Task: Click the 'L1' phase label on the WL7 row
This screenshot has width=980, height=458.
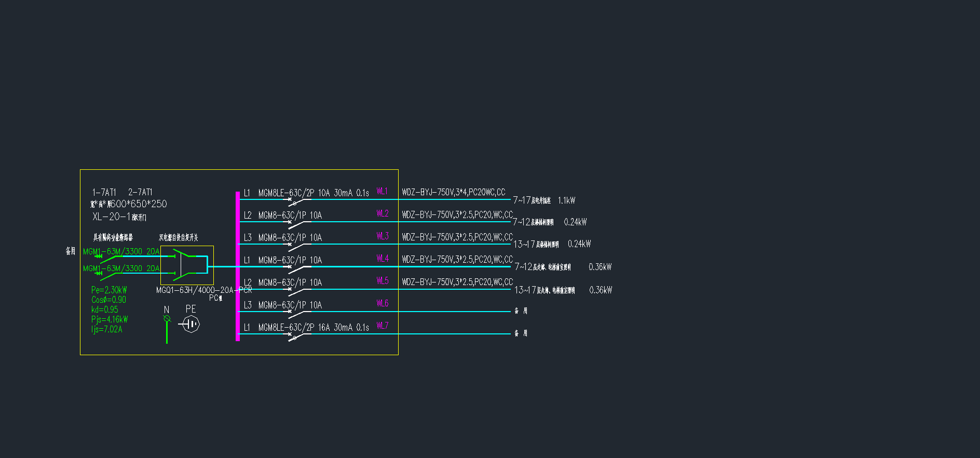Action: click(x=247, y=327)
